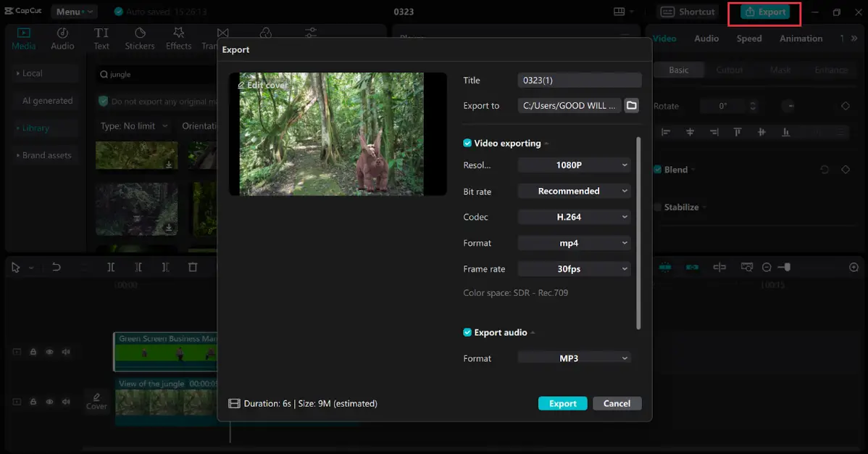The image size is (868, 454).
Task: Toggle Video exporting checkbox
Action: [x=467, y=143]
